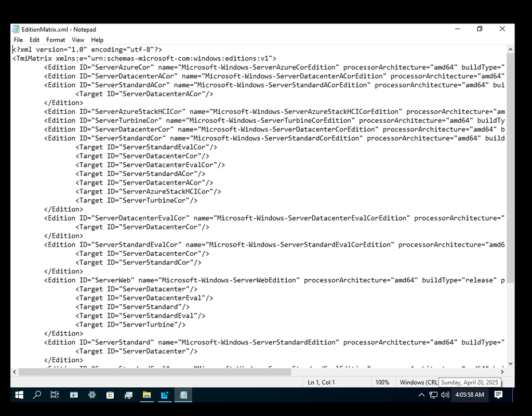Open Settings gear from the taskbar
Image resolution: width=532 pixels, height=416 pixels.
click(92, 395)
